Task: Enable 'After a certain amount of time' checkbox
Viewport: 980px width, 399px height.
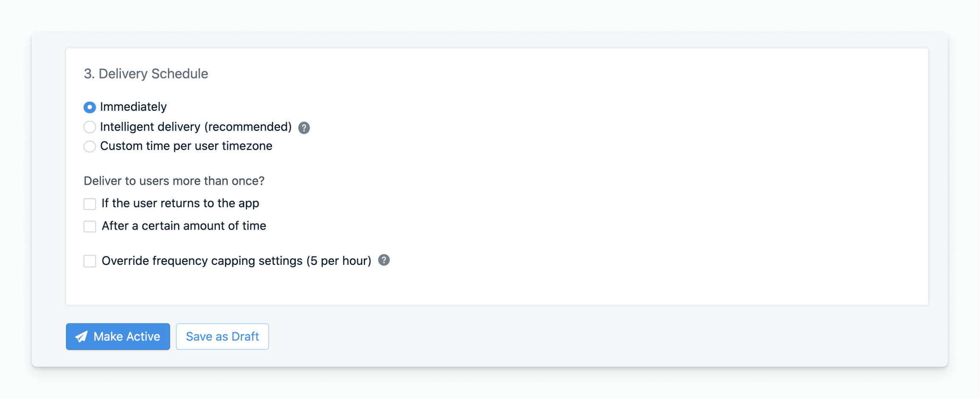Action: tap(89, 226)
